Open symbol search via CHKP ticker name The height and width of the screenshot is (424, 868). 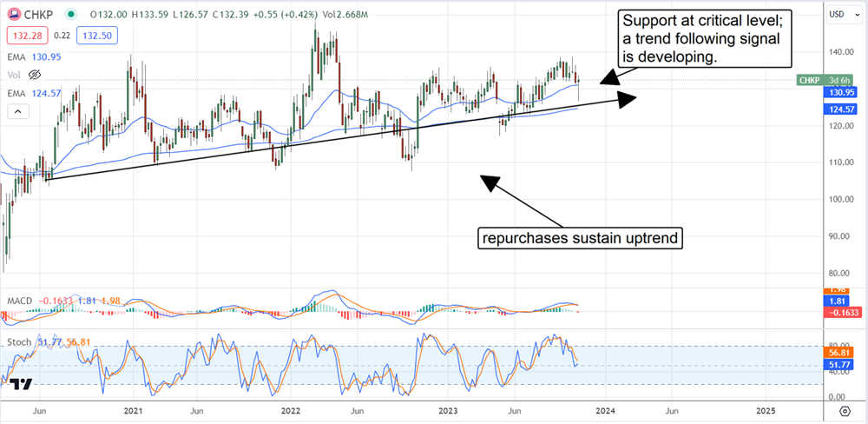(36, 14)
